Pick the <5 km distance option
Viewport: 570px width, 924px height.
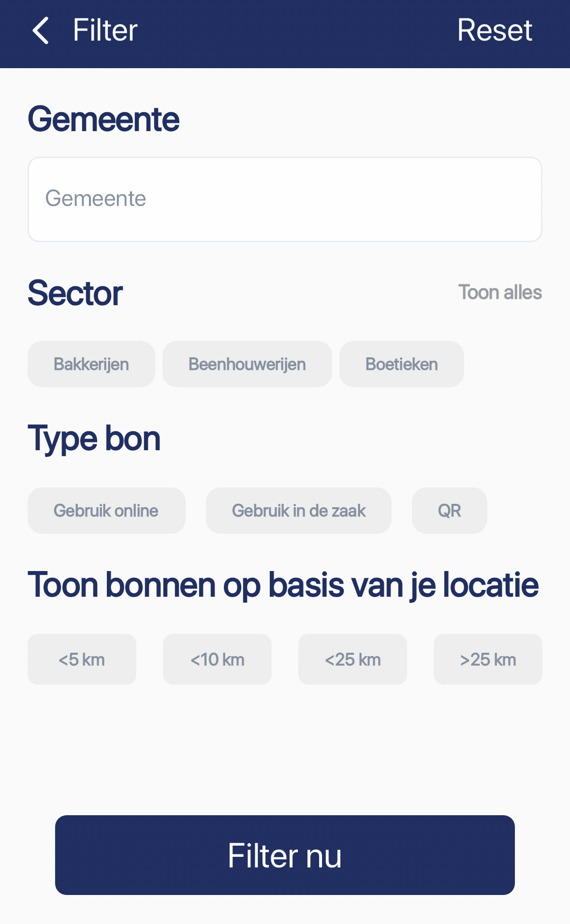[82, 660]
